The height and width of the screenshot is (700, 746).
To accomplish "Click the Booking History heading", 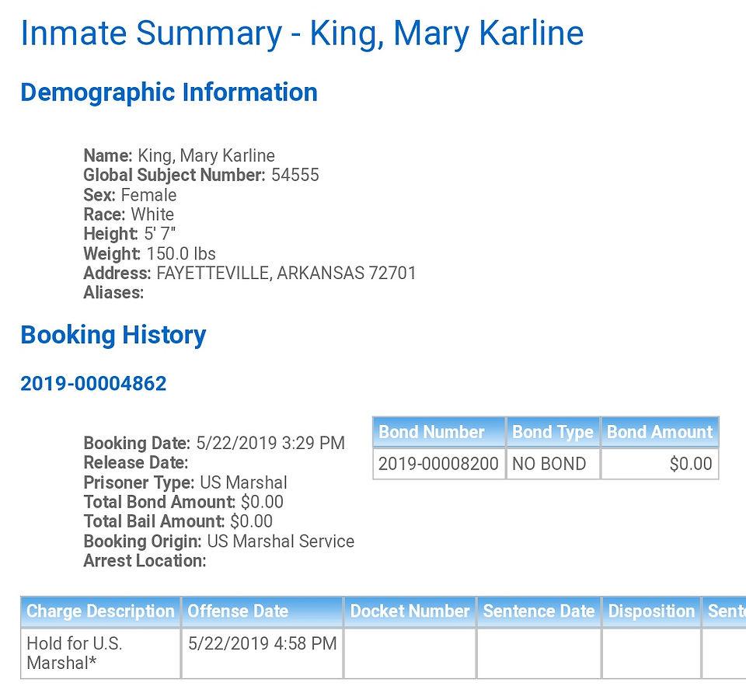I will coord(113,336).
